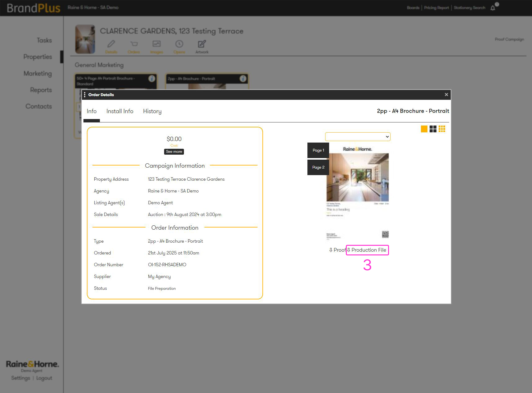Click property address 123 Testing Terrace Clarence Gardens
This screenshot has width=532, height=393.
click(x=186, y=179)
